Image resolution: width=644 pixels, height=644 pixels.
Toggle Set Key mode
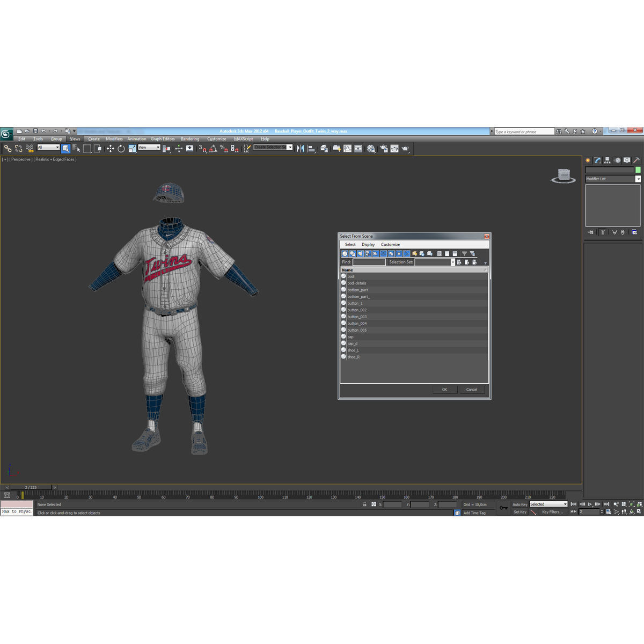[x=519, y=512]
